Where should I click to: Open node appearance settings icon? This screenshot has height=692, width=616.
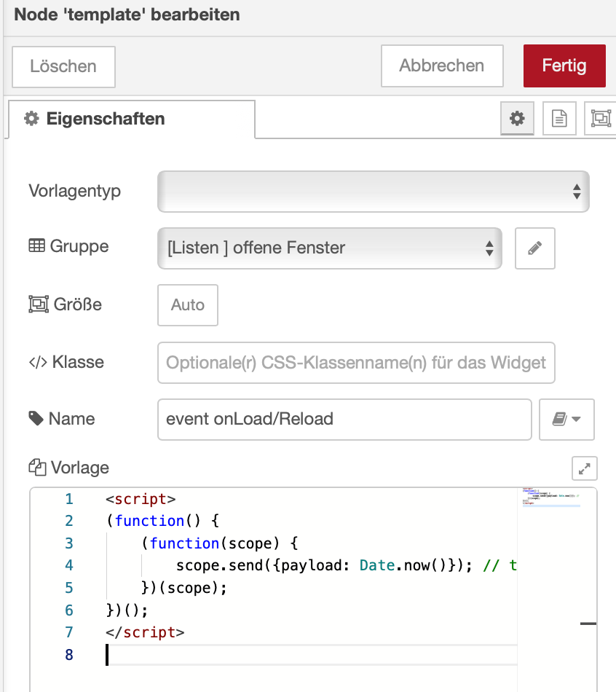pyautogui.click(x=600, y=118)
